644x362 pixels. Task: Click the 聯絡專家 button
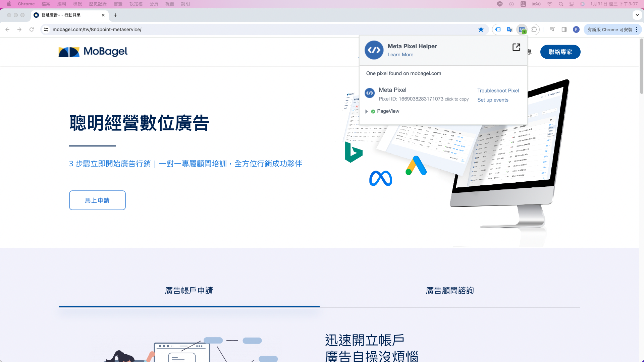560,52
